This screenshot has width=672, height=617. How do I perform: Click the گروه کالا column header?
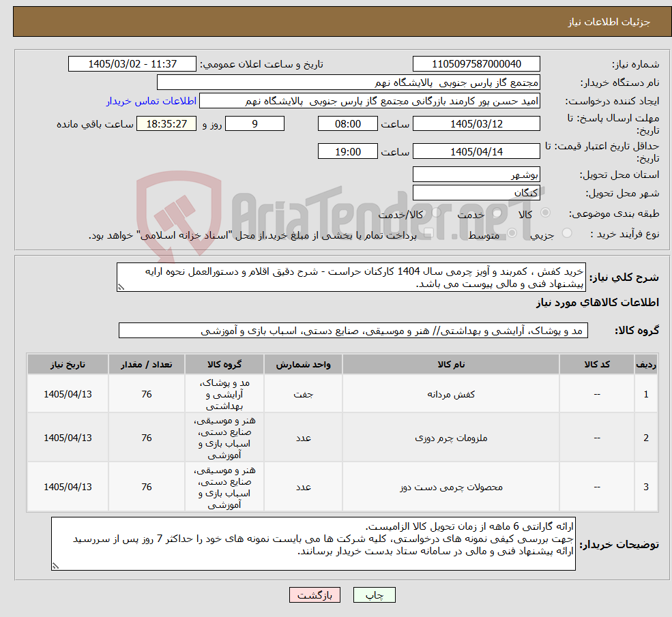tap(224, 364)
